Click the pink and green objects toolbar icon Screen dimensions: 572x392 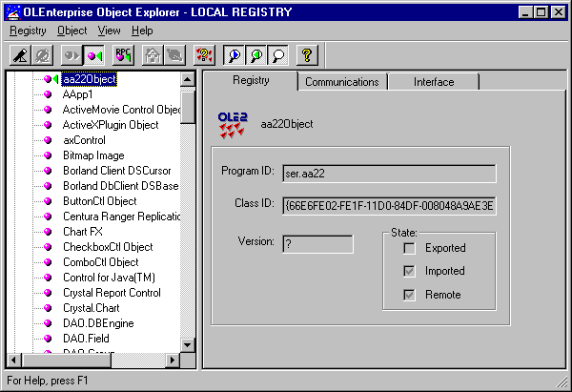(94, 55)
